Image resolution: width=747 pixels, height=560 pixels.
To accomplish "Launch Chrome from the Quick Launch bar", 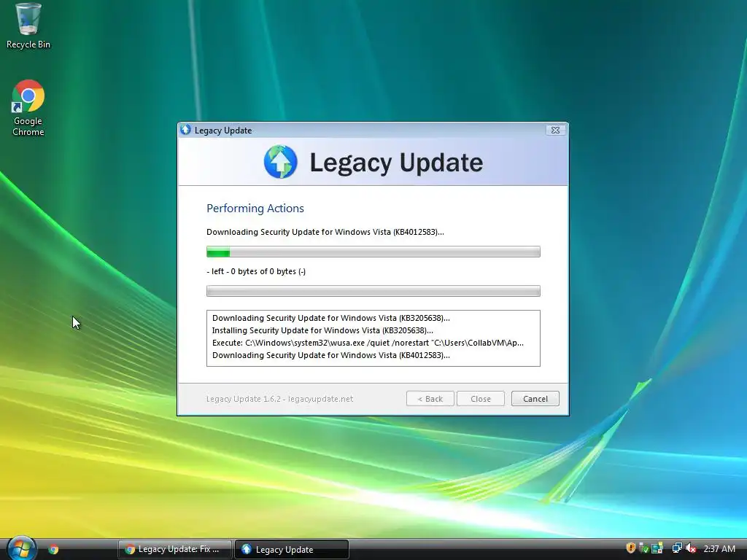I will [x=53, y=549].
